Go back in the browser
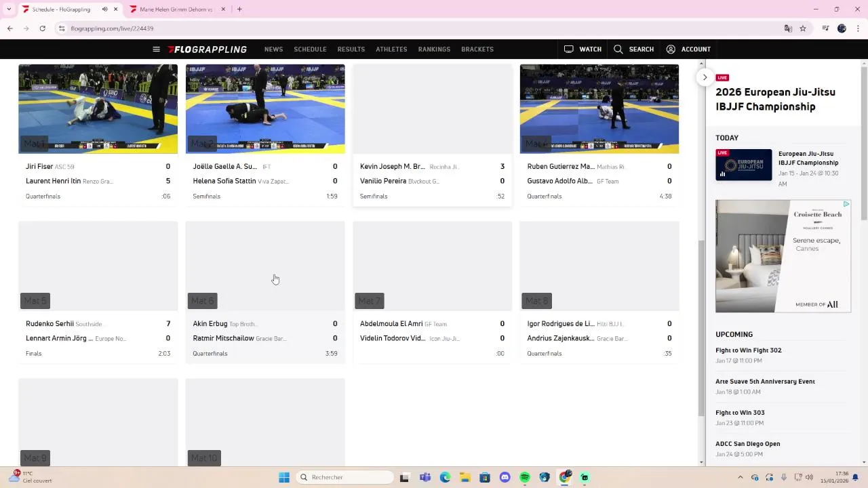Screen dimensions: 868x488 tap(9, 28)
